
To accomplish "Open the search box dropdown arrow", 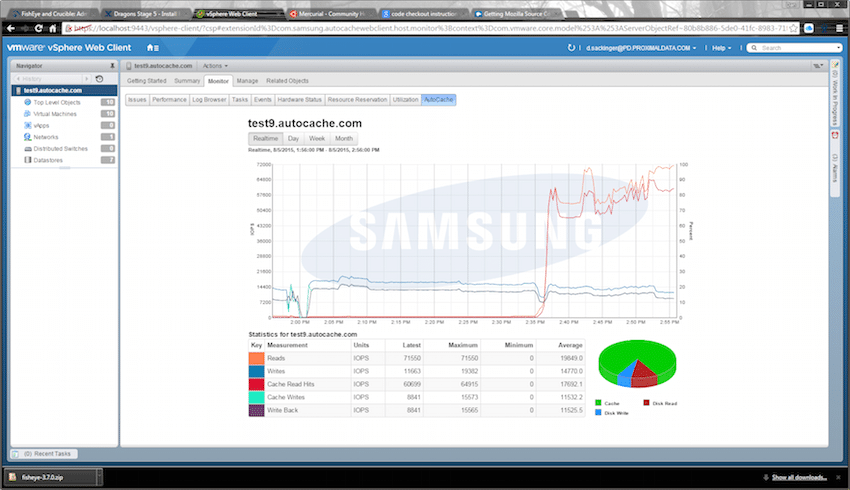I will [x=839, y=48].
